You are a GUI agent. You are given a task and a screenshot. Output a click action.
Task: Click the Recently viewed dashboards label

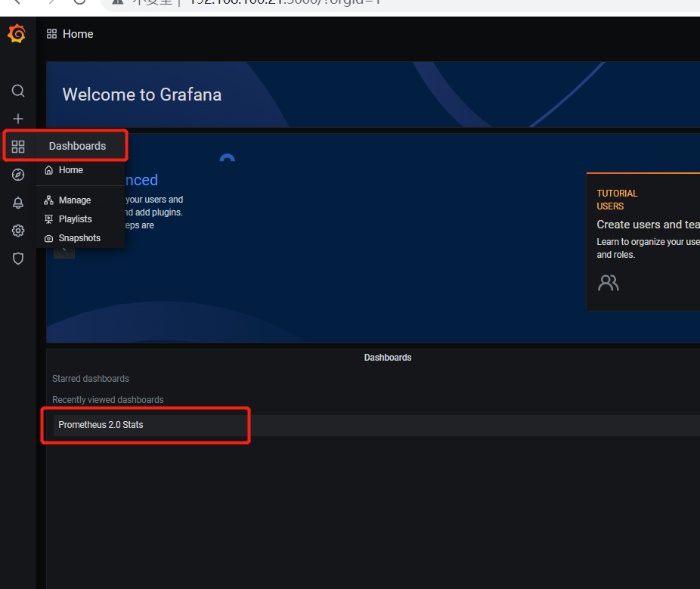(x=107, y=400)
